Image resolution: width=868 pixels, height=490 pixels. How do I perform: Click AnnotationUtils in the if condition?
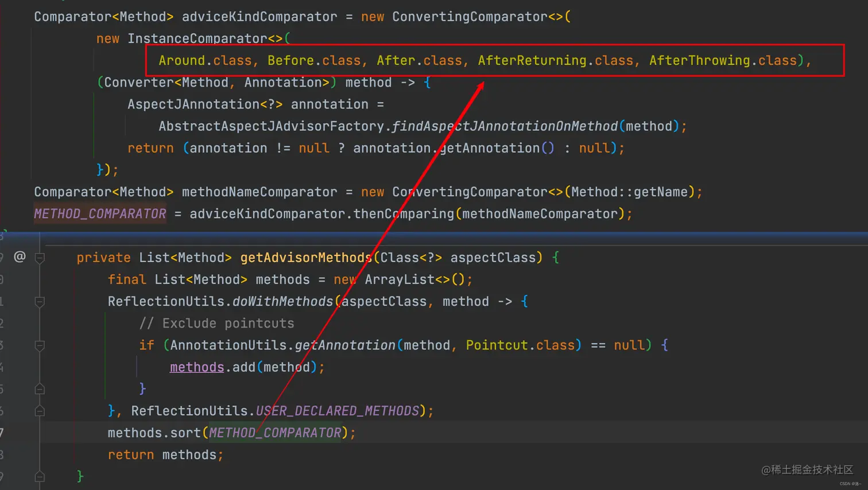point(228,345)
